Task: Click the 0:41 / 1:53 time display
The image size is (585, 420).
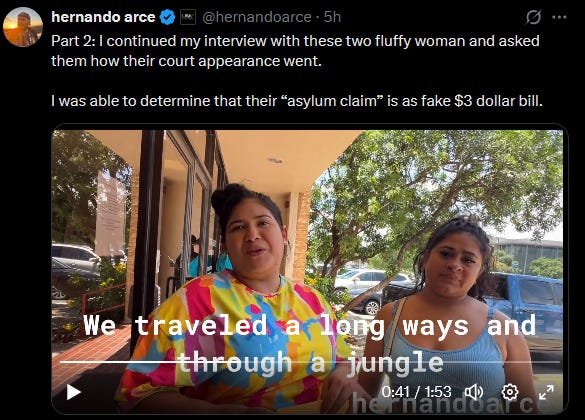Action: 416,392
